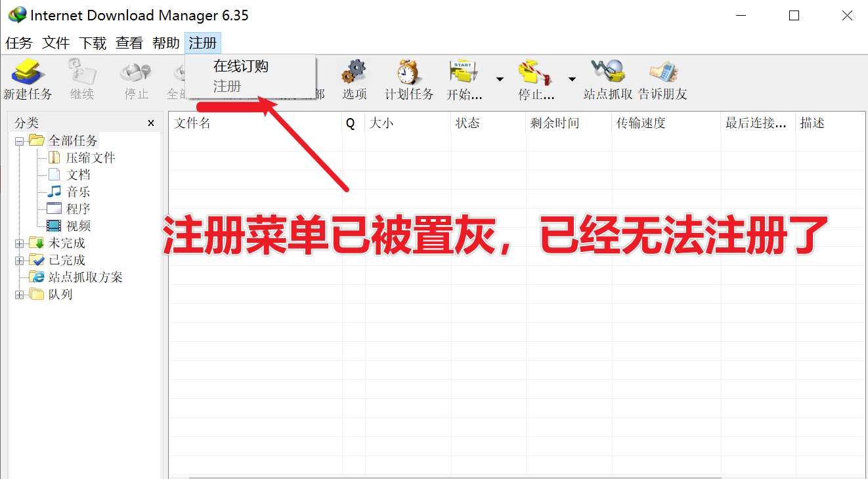Click the 告诉朋友 (Tell Friends) icon
Viewport: 868px width, 479px height.
click(663, 74)
